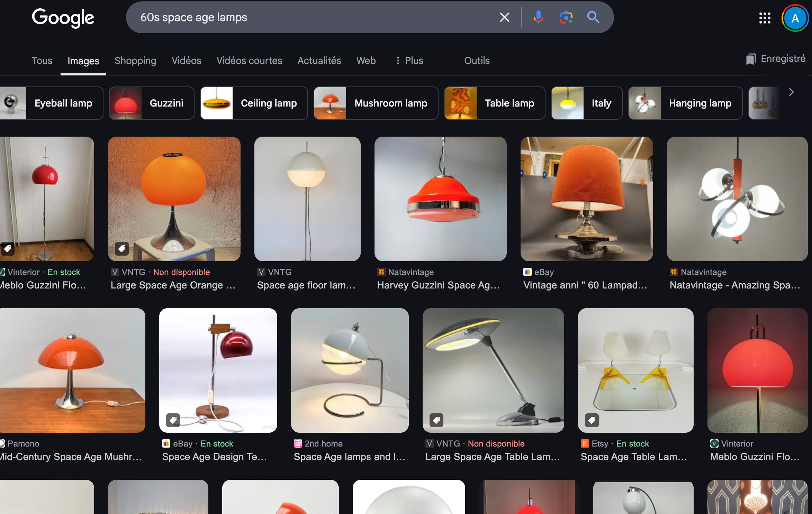Go to the Google logo homepage
This screenshot has width=812, height=514.
(x=63, y=18)
